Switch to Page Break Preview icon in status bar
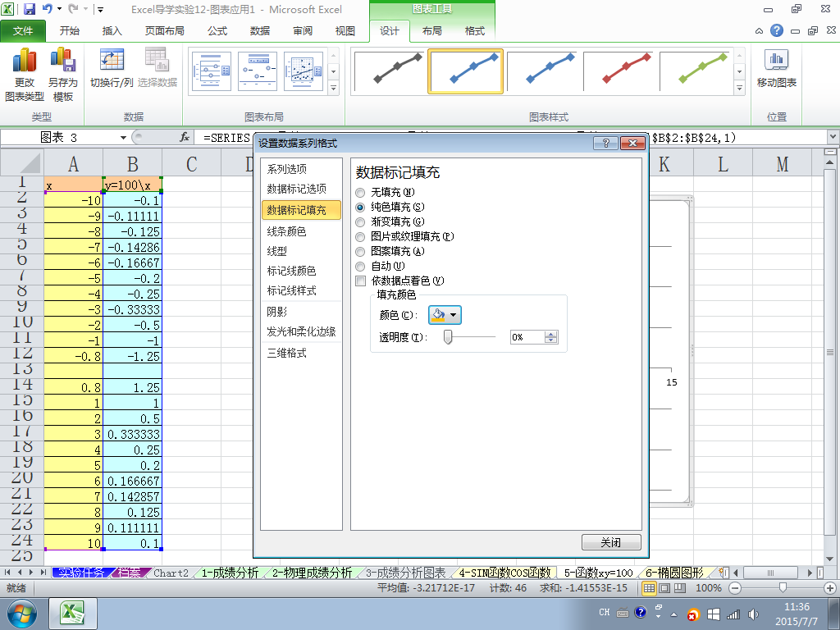The height and width of the screenshot is (630, 840). click(x=679, y=588)
